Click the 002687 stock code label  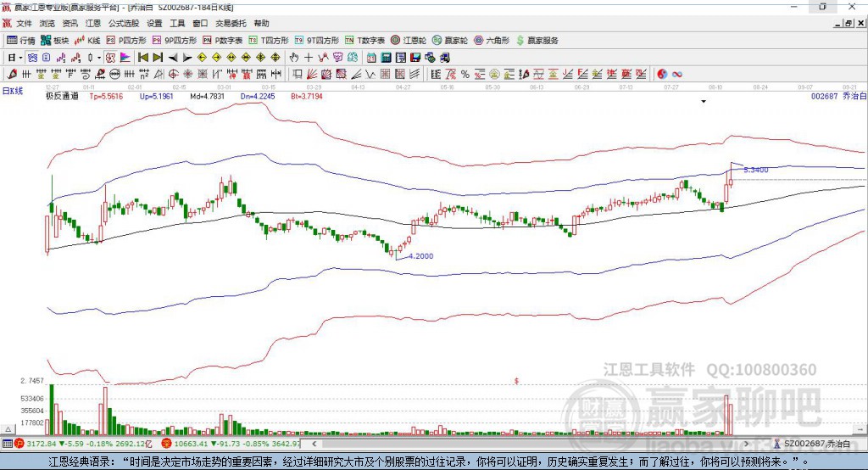coord(824,97)
